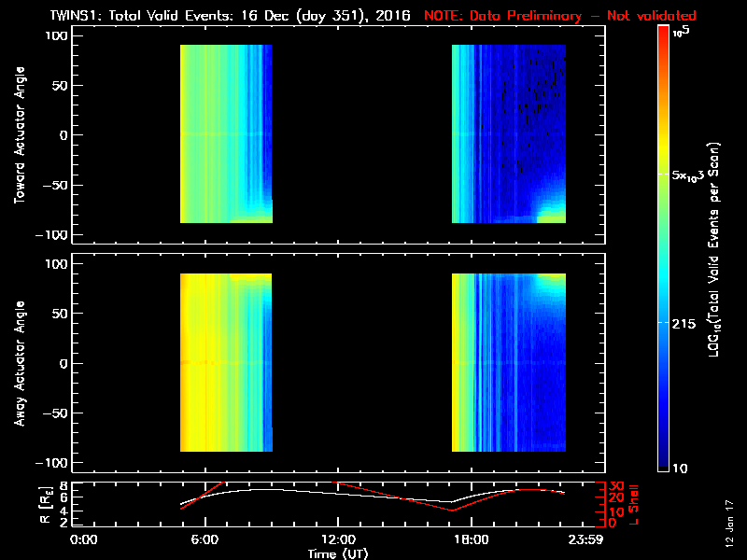This screenshot has height=560, width=747.
Task: Click the 'Away Actuator Angle' axis label
Action: click(20, 364)
